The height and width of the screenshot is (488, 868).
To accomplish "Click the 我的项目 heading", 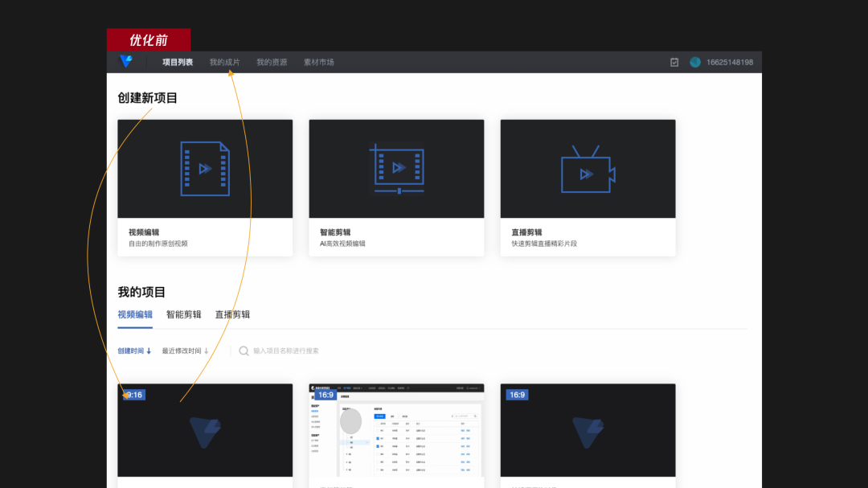I will pyautogui.click(x=141, y=292).
